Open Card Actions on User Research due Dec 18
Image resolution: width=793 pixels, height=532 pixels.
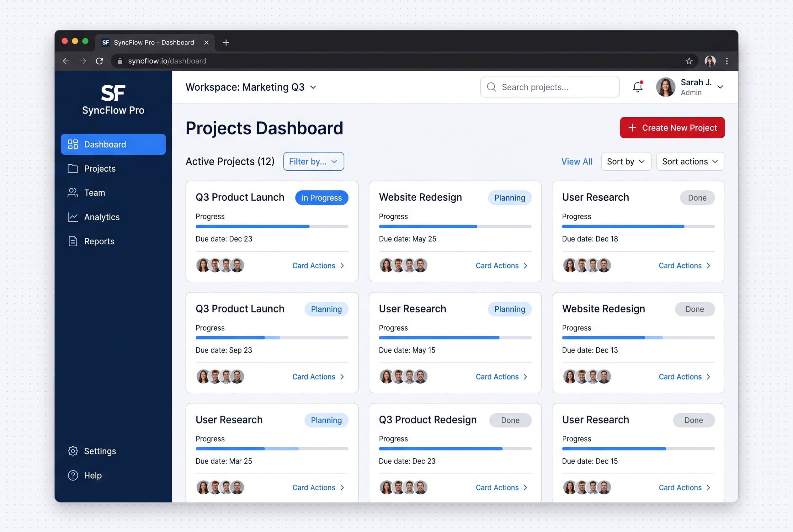click(x=684, y=266)
